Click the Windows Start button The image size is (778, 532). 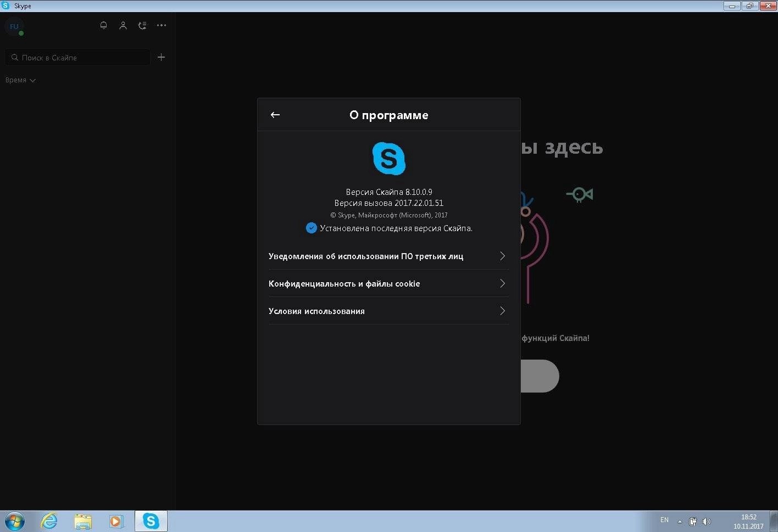tap(14, 520)
